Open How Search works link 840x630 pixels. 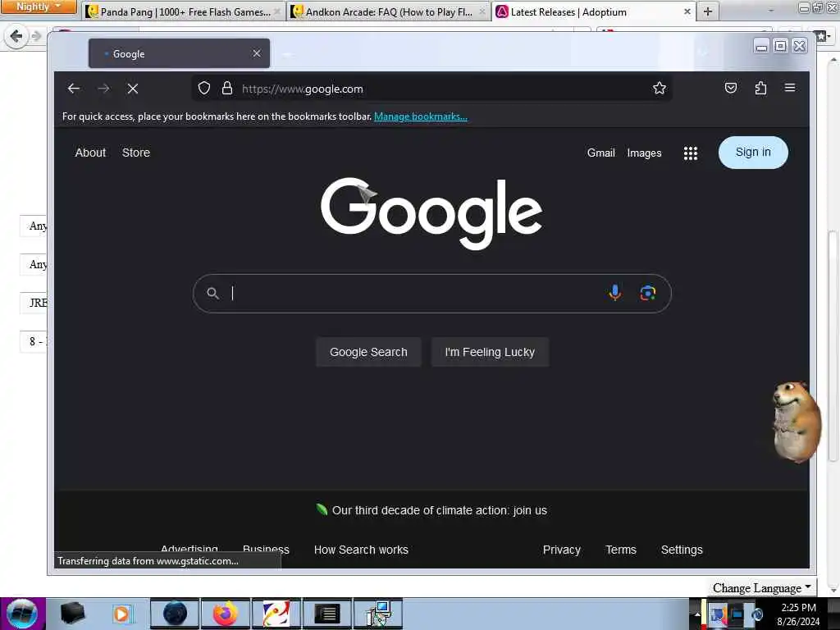point(361,550)
